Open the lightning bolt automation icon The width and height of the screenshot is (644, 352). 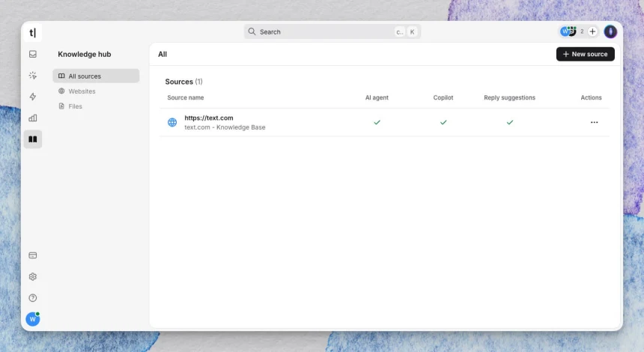(x=33, y=97)
